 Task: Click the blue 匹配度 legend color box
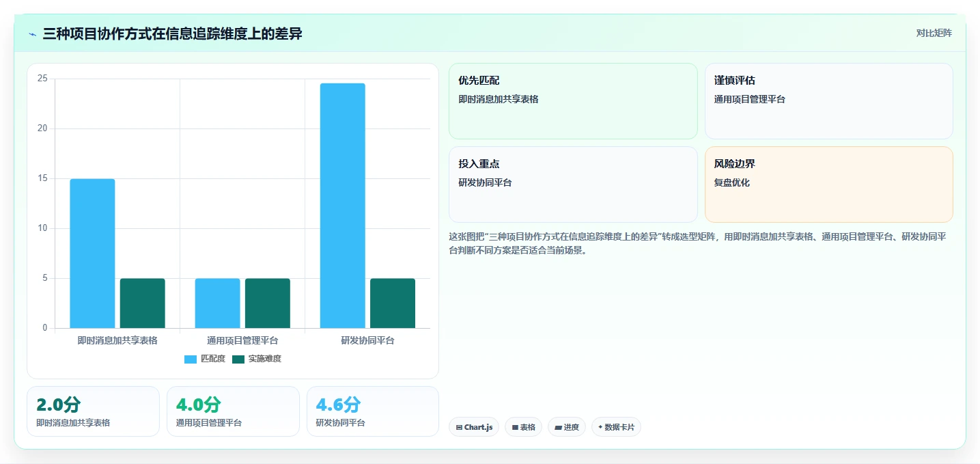click(191, 359)
